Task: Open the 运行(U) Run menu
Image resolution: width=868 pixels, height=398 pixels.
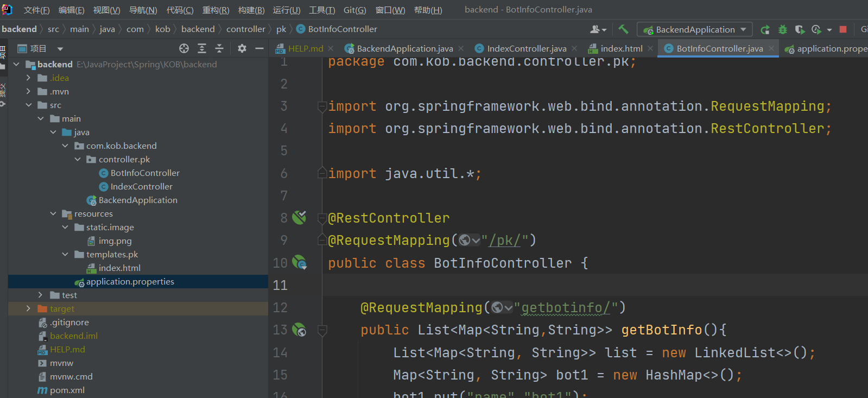Action: coord(286,10)
